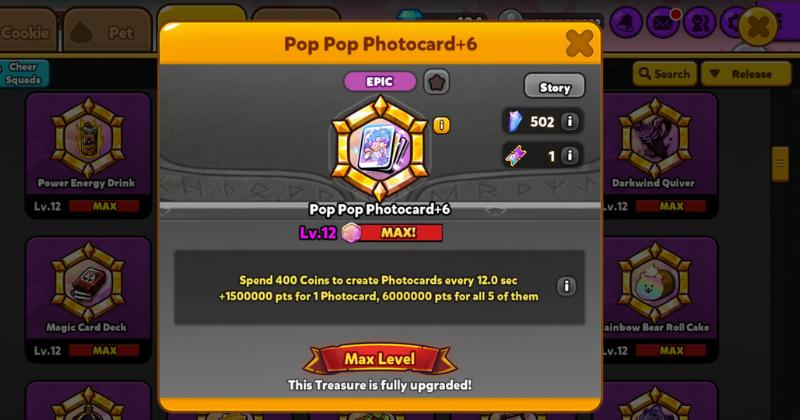The width and height of the screenshot is (800, 420).
Task: Select the Cheer Squads filter
Action: click(23, 73)
